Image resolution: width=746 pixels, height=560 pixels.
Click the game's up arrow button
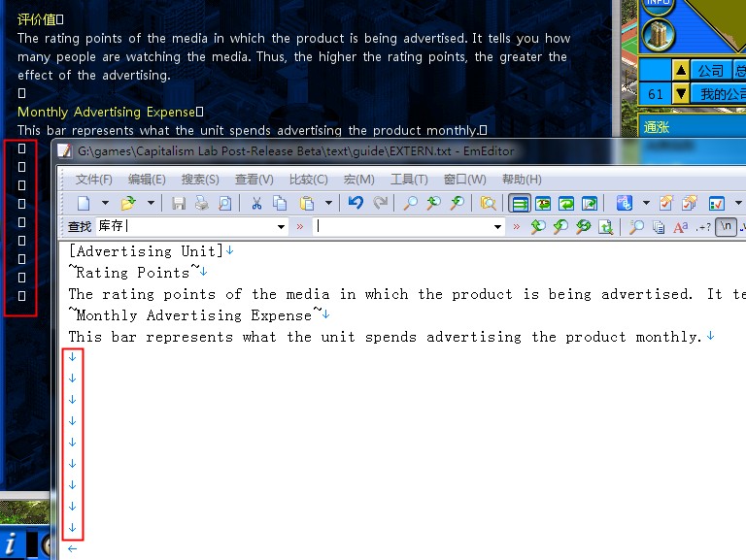681,70
